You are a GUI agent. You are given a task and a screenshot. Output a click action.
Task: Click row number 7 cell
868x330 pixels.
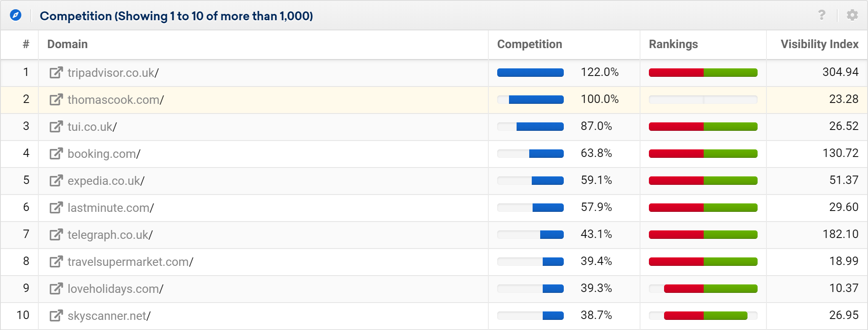19,235
